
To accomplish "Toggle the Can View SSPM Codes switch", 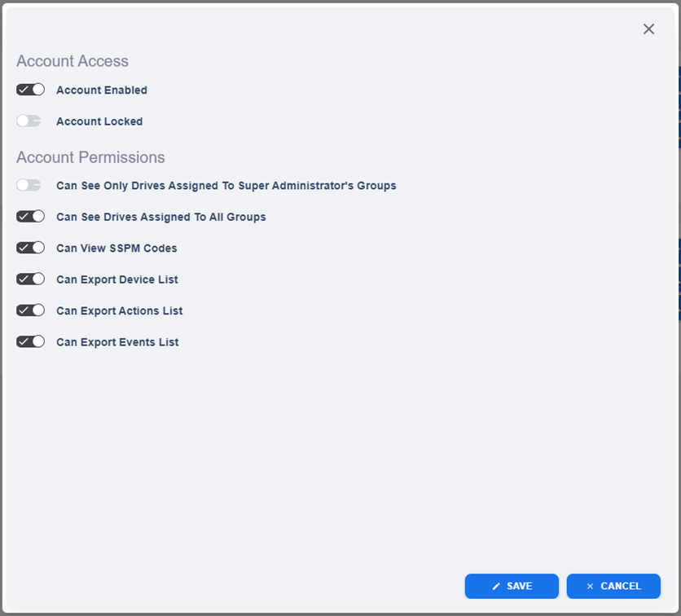I will coord(30,248).
